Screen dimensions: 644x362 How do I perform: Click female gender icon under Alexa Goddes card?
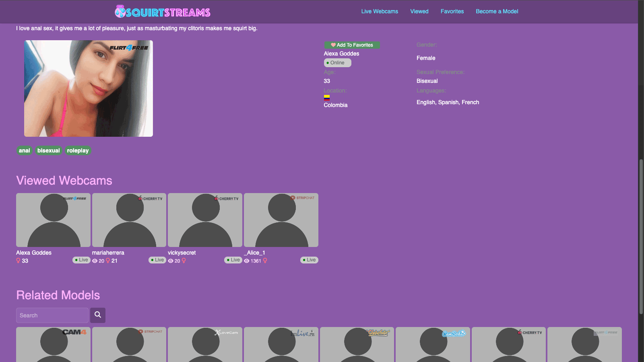point(18,261)
